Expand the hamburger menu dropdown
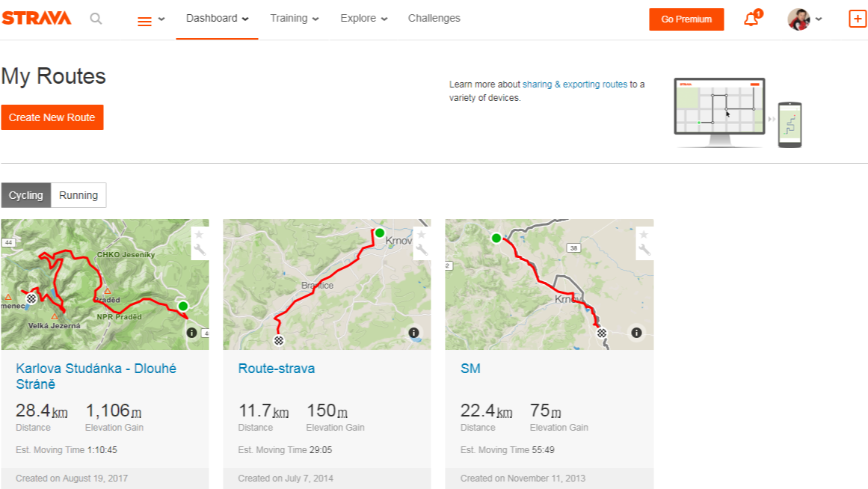The height and width of the screenshot is (489, 868). coord(151,20)
